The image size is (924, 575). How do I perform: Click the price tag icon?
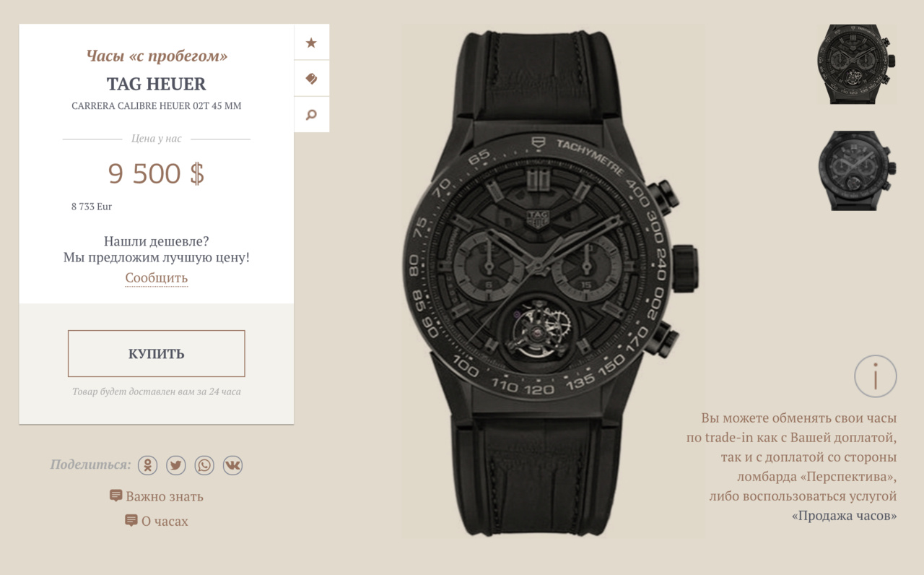[311, 79]
